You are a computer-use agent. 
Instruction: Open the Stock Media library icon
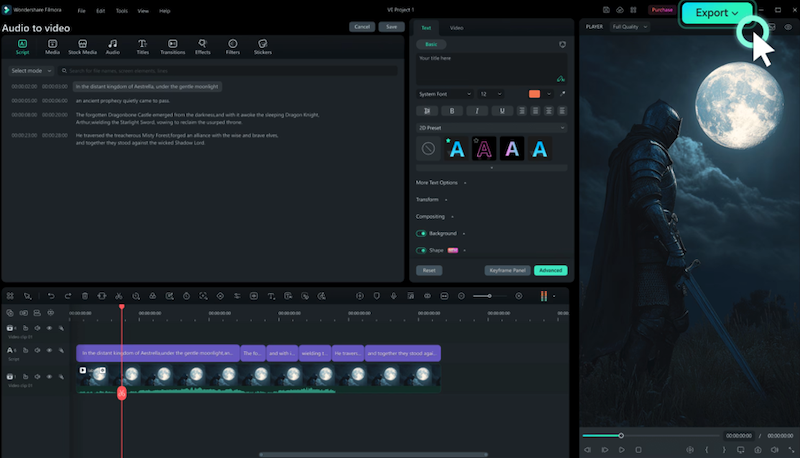[82, 45]
